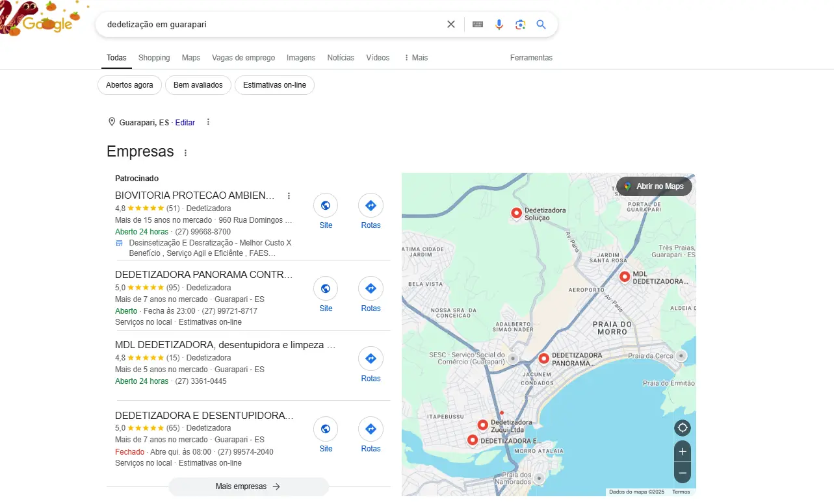Click phone number (27) 99574-2040
This screenshot has width=834, height=504.
click(245, 451)
